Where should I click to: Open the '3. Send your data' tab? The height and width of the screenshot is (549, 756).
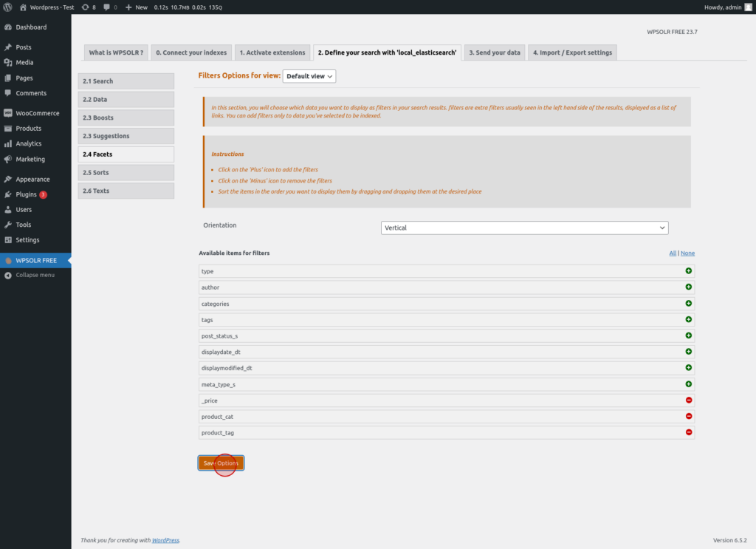click(x=495, y=52)
